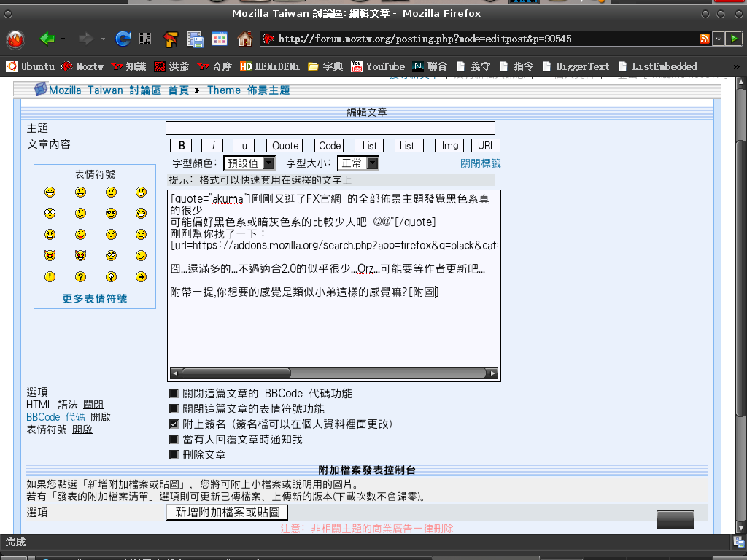Viewport: 747px width, 560px height.
Task: Expand the address bar history dropdown
Action: coord(719,39)
